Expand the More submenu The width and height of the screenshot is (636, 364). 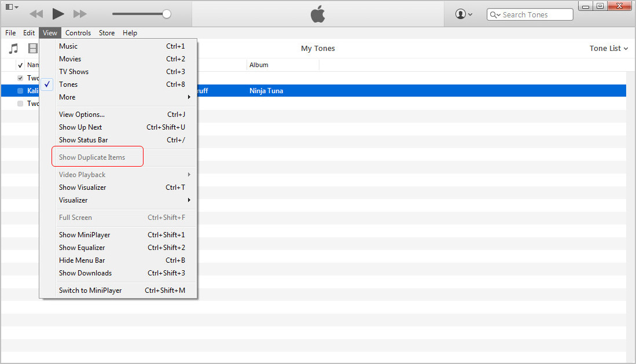pyautogui.click(x=119, y=97)
